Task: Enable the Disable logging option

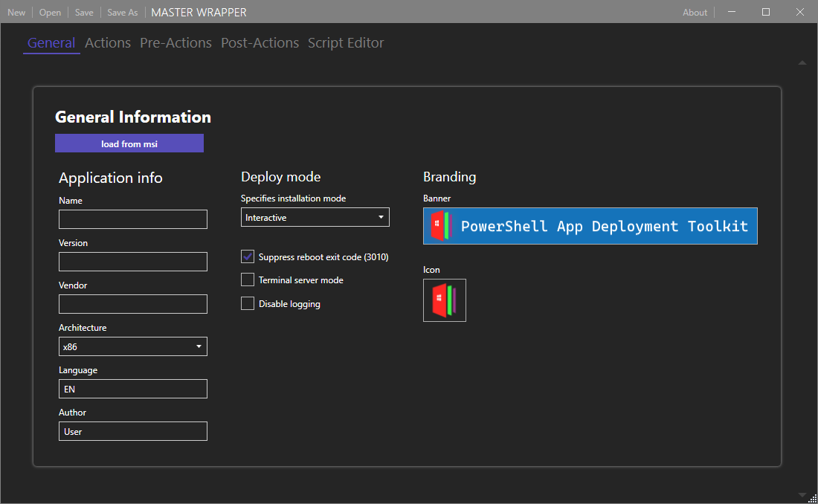Action: [247, 303]
